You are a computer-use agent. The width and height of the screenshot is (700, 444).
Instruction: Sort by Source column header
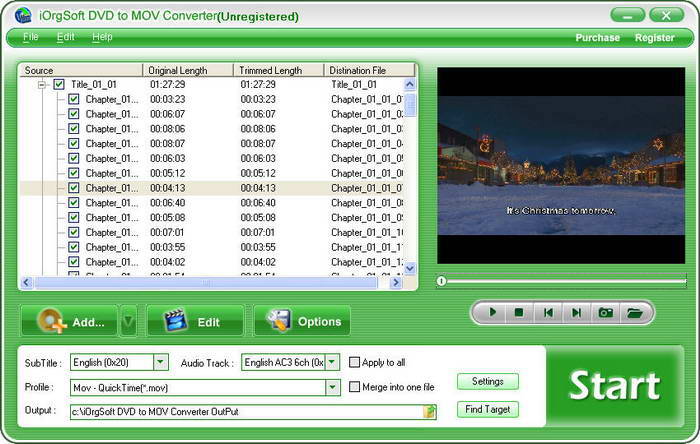(x=80, y=71)
